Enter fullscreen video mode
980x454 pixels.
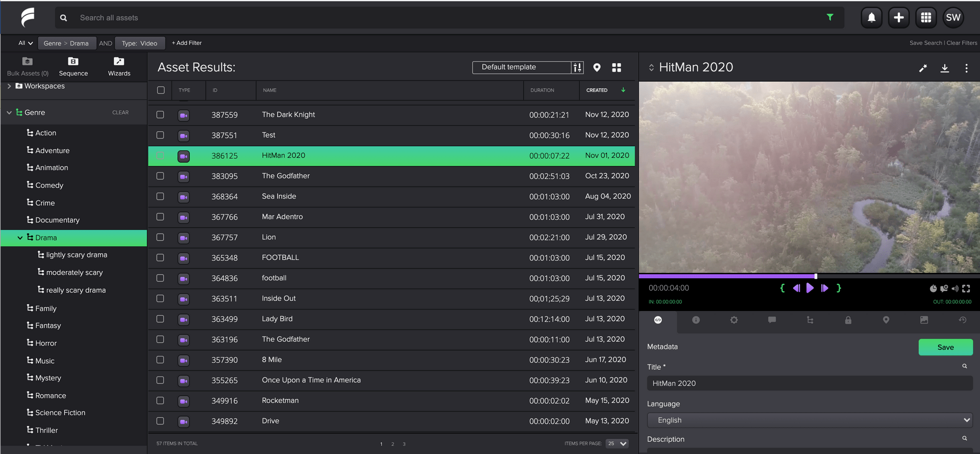[x=966, y=289]
